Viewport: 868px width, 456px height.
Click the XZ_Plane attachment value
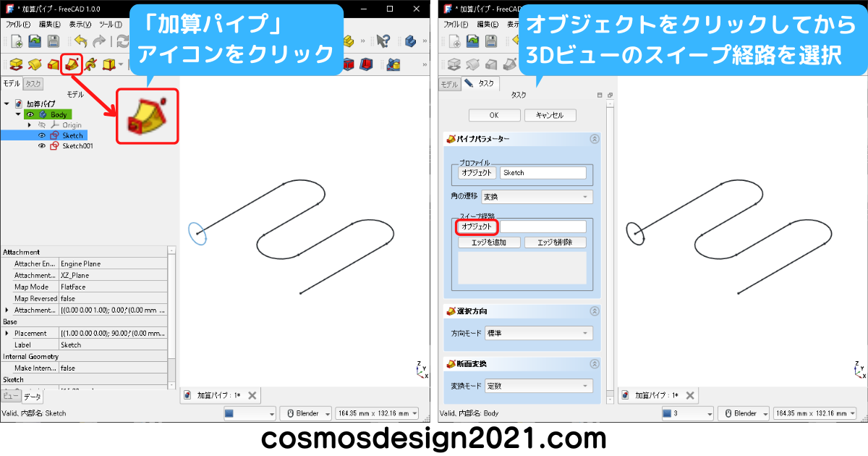[112, 275]
